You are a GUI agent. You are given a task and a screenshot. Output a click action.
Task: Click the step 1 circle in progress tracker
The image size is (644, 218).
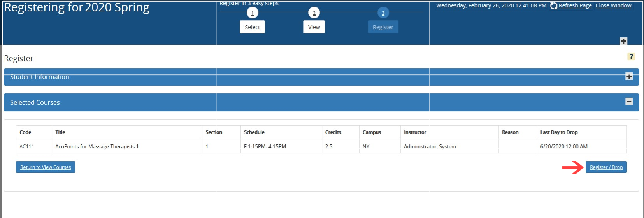[252, 13]
